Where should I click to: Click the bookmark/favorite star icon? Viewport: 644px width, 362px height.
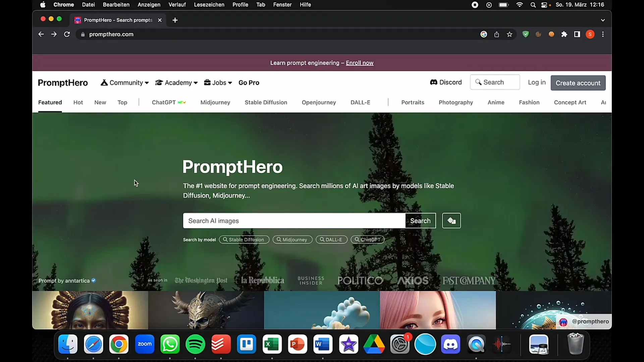pos(510,34)
